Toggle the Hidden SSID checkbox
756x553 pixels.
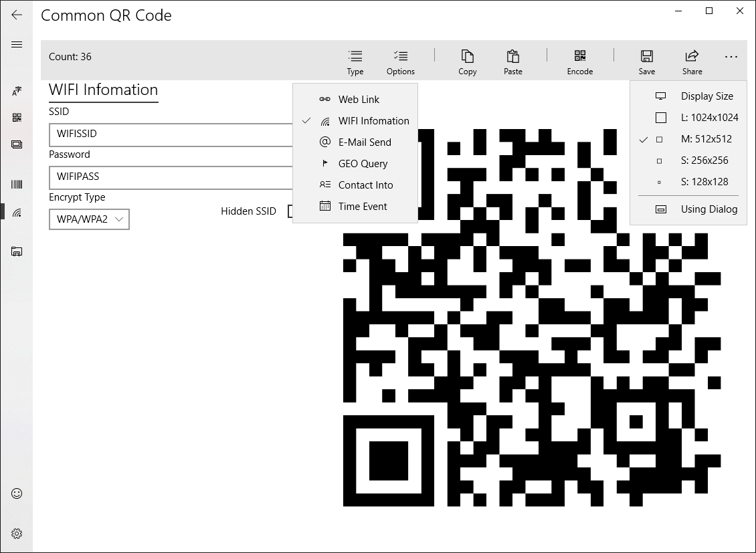pyautogui.click(x=290, y=211)
